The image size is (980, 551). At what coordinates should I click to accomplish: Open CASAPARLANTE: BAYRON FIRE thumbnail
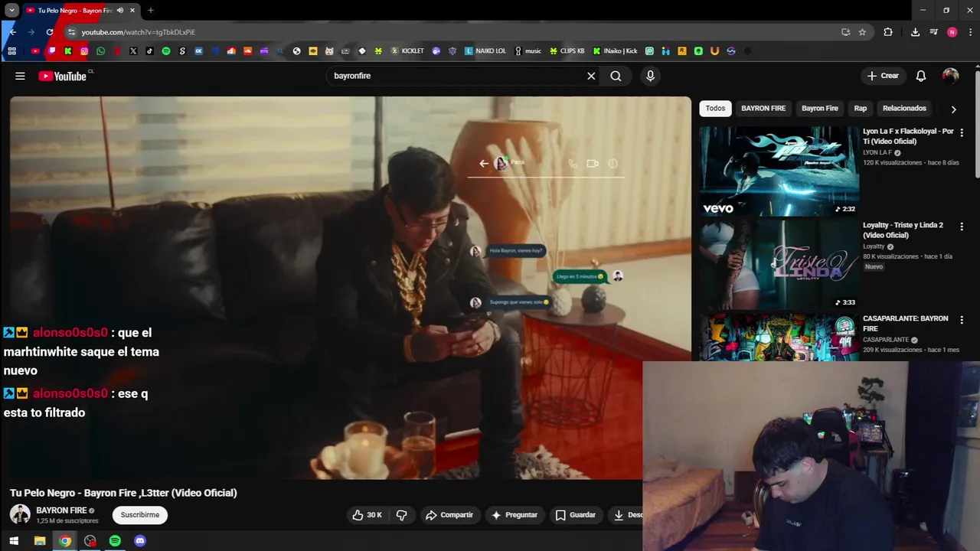(779, 337)
